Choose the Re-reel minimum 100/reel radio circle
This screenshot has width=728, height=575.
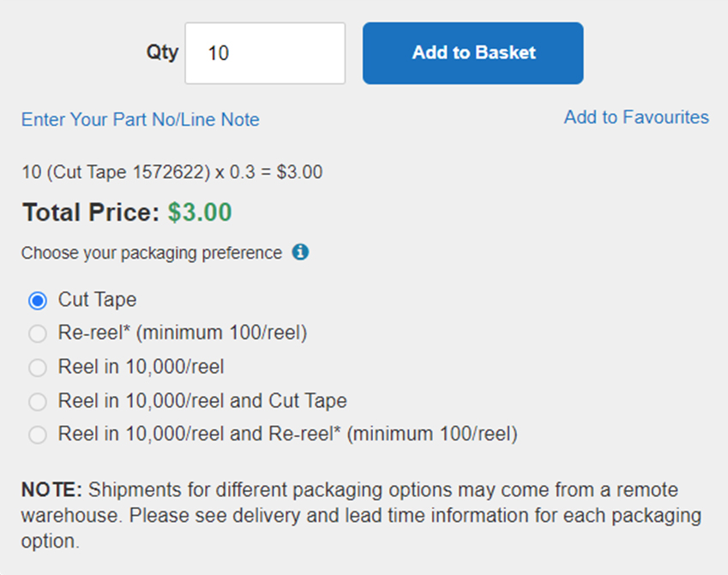tap(38, 333)
